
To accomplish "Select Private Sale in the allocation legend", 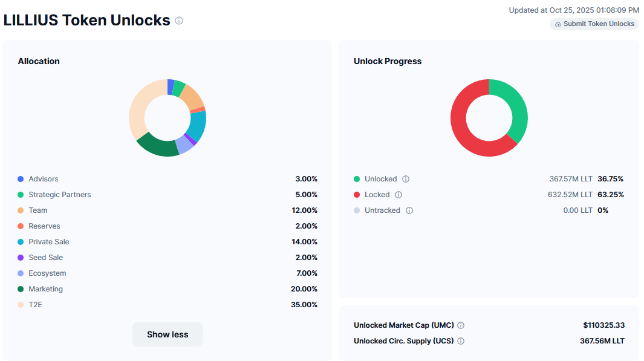I will pos(48,242).
